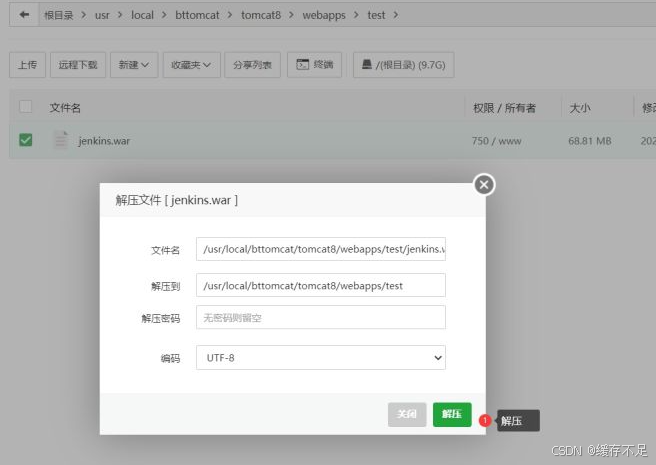Screen dimensions: 656x465
Task: Open the 新建 dropdown
Action: tap(134, 65)
